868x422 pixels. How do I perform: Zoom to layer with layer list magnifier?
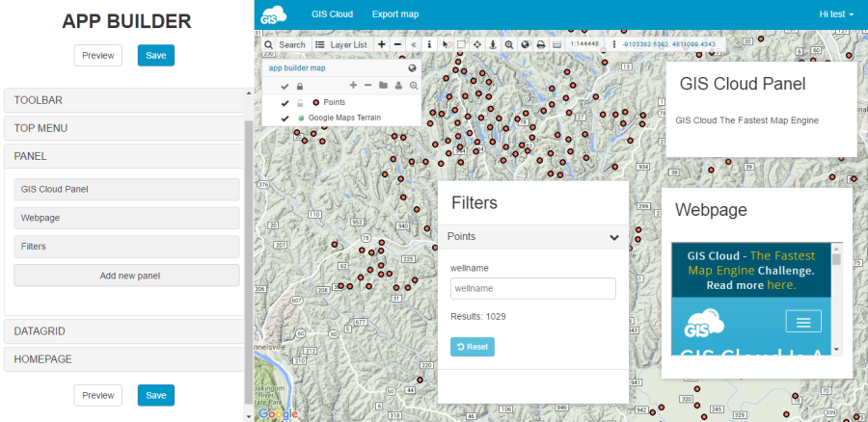(413, 86)
